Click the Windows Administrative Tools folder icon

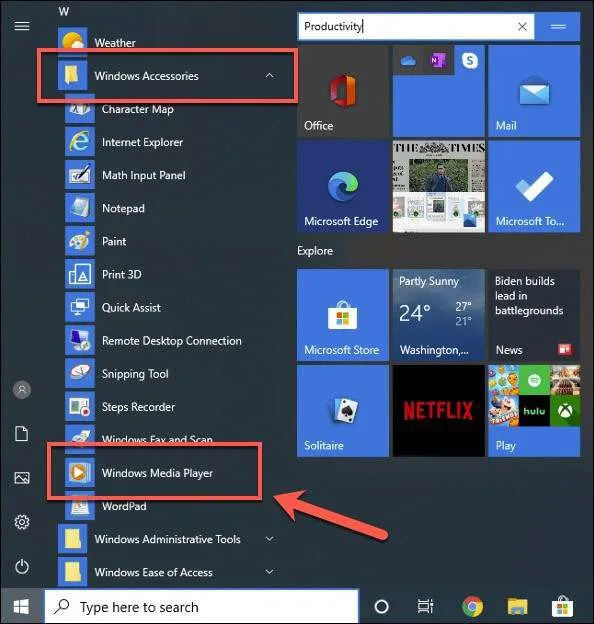73,539
